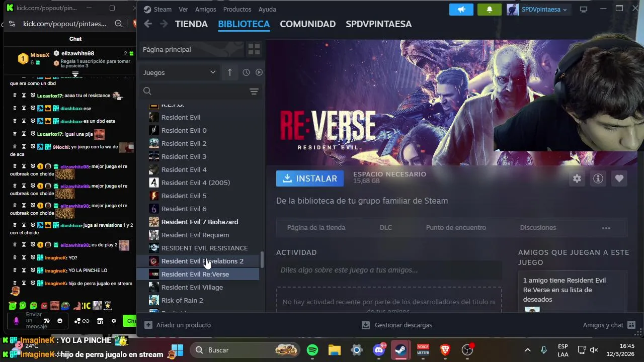Switch to the TIENDA tab
The width and height of the screenshot is (644, 362).
tap(191, 24)
